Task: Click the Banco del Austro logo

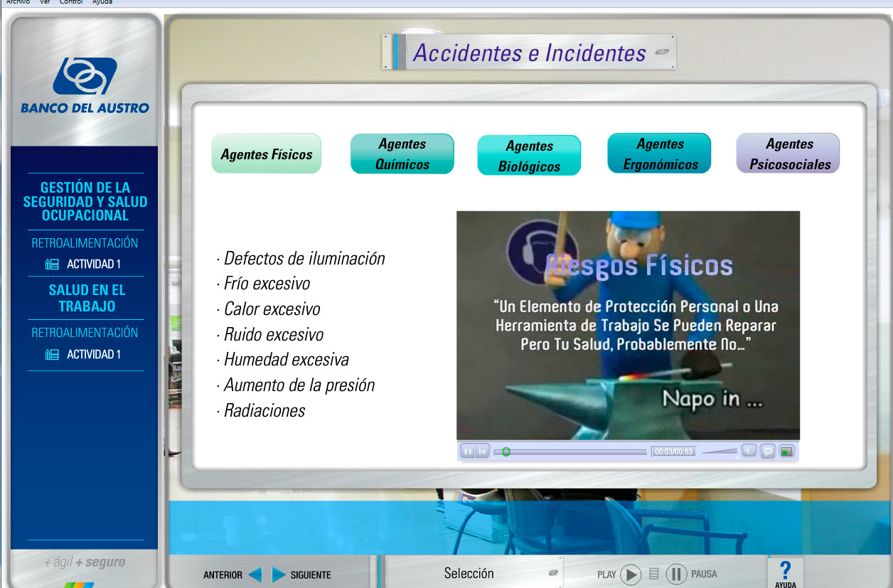Action: coord(85,85)
